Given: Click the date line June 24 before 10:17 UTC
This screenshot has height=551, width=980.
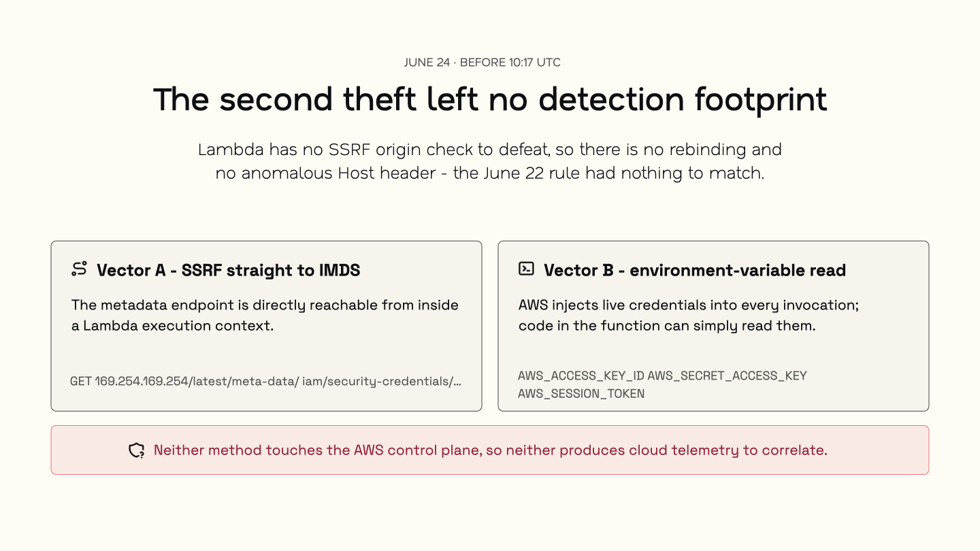Looking at the screenshot, I should pos(482,63).
